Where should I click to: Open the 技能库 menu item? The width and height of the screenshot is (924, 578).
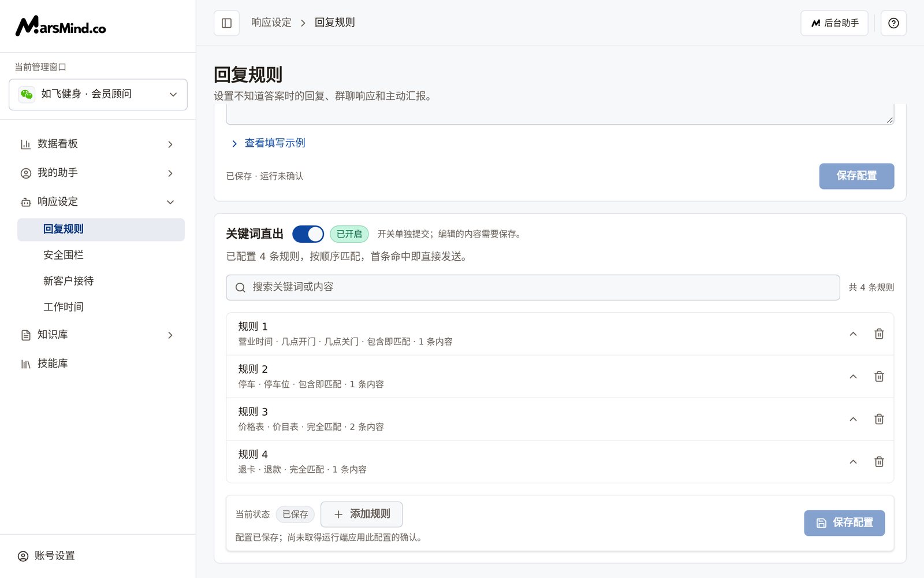[98, 364]
